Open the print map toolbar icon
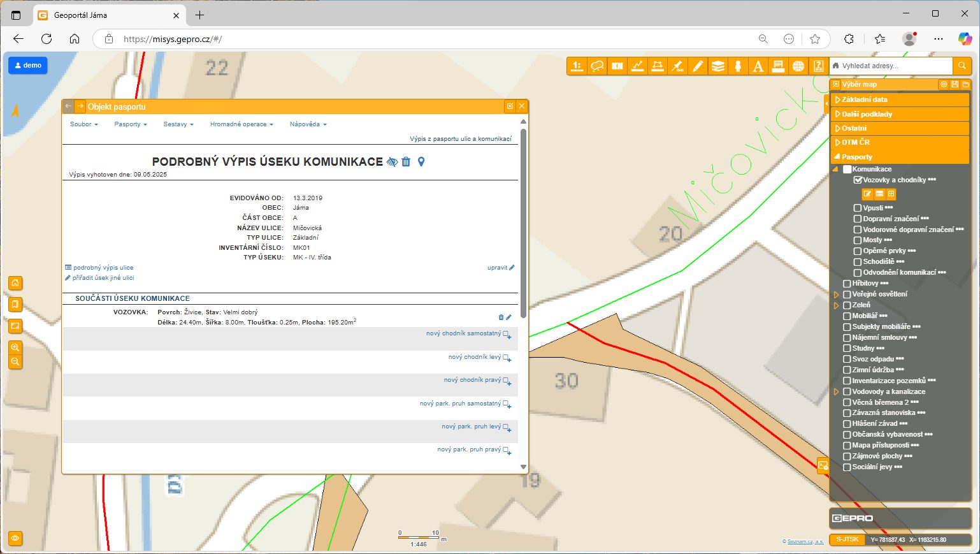Viewport: 980px width, 554px height. point(778,66)
